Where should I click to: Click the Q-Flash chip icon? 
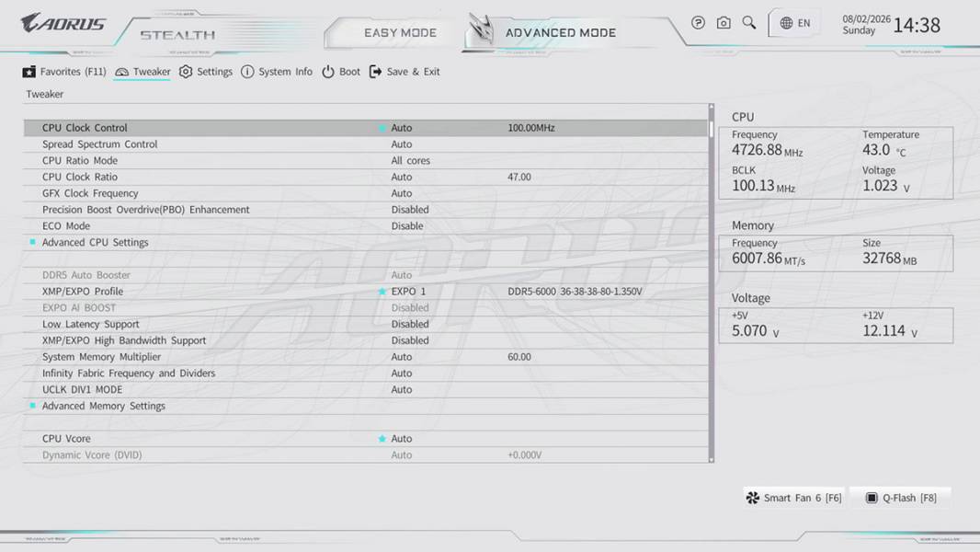[x=872, y=498]
